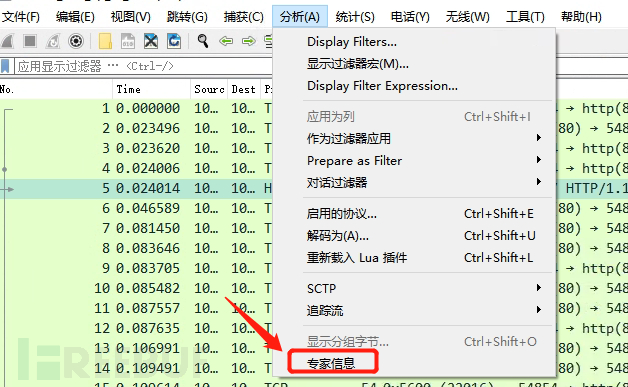This screenshot has width=628, height=387.
Task: Select packet 7 at time 0.081450
Action: click(136, 229)
